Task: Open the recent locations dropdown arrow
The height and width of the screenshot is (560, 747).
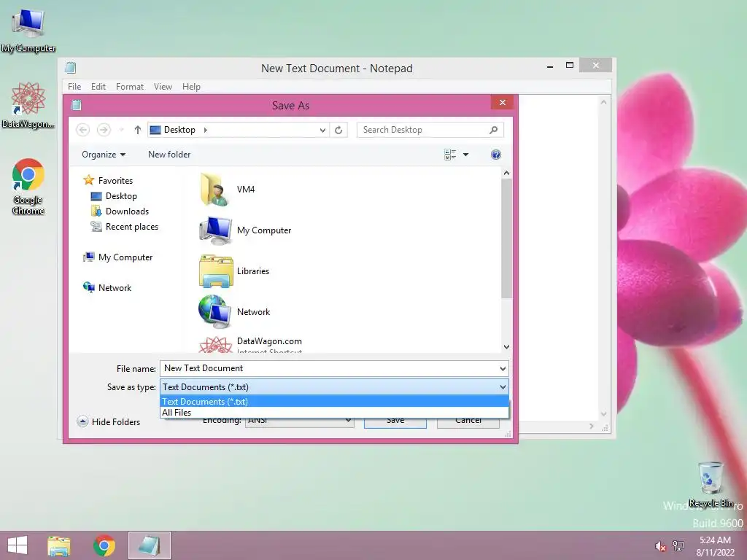Action: click(x=121, y=130)
